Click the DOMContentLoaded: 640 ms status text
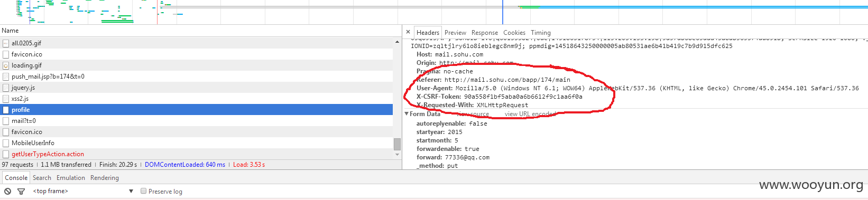The height and width of the screenshot is (200, 868). (185, 165)
